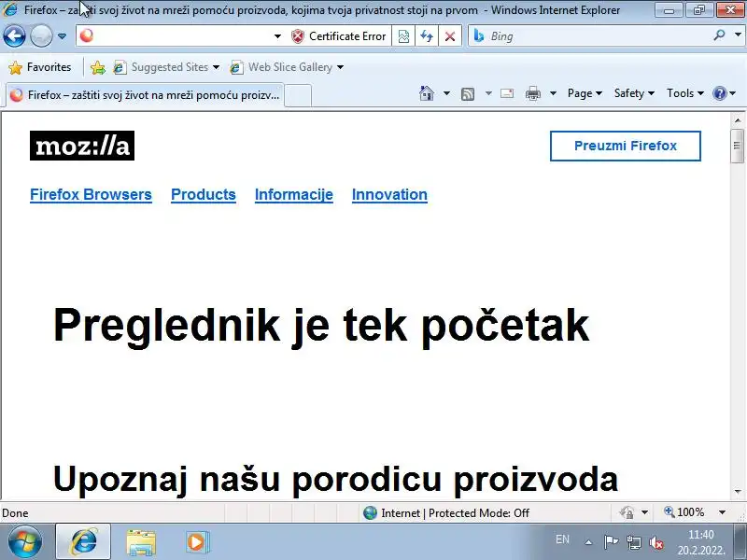Click the vertical scrollbar down arrow
Screen dimensions: 747x560
click(738, 492)
